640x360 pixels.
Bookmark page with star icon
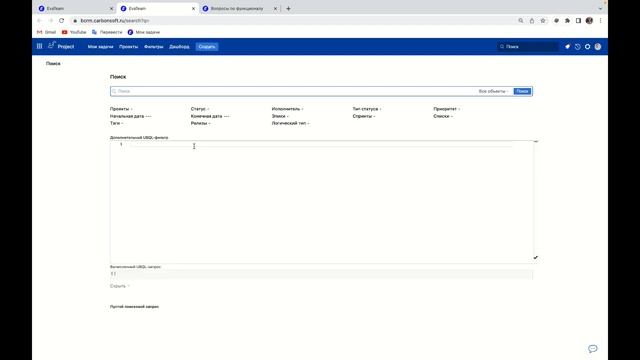543,20
